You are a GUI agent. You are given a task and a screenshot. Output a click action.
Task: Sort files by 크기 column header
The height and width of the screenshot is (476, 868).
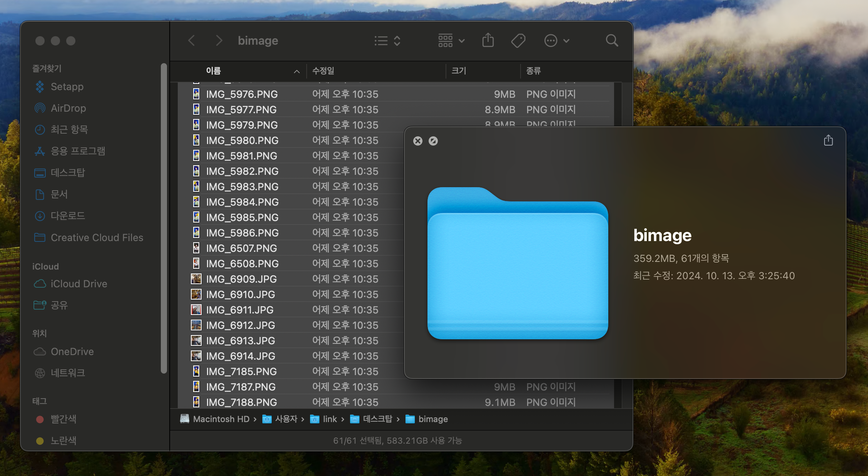pyautogui.click(x=459, y=71)
